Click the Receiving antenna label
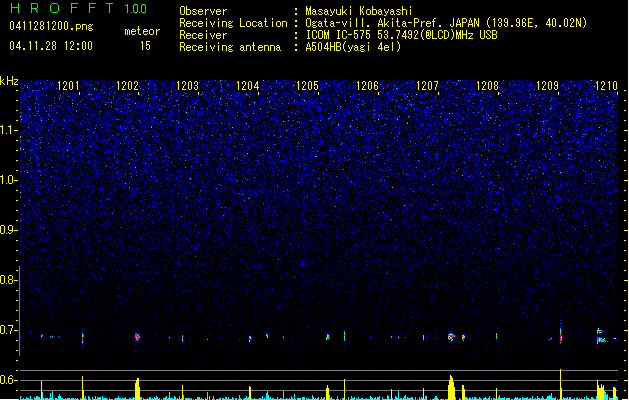This screenshot has width=629, height=400. point(230,47)
